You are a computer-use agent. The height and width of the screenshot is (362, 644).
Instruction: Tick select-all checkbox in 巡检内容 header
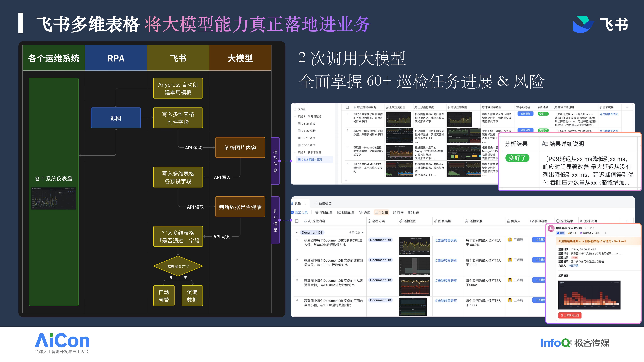(297, 221)
